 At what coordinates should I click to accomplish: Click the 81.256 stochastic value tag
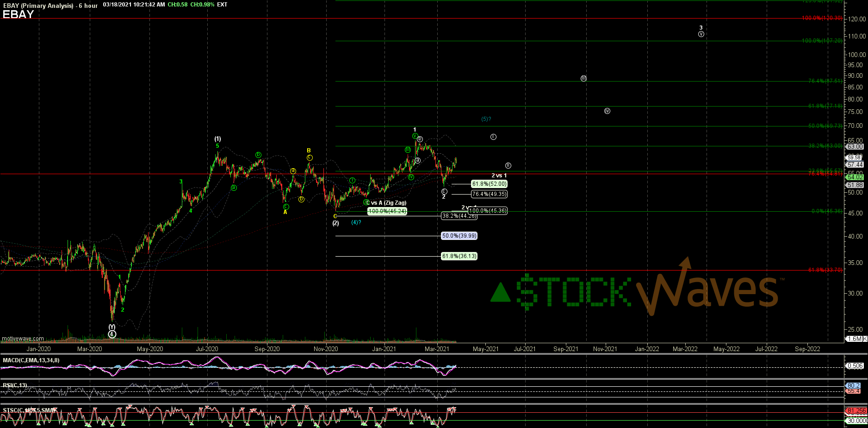[856, 411]
